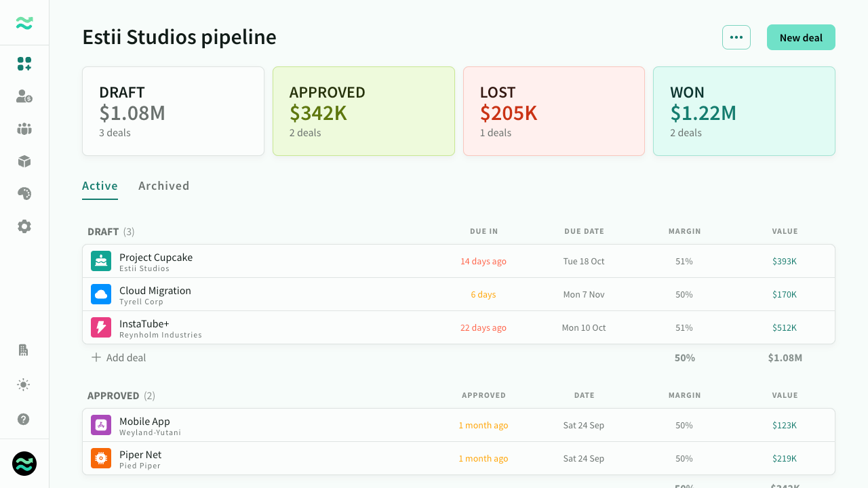This screenshot has height=488, width=868.
Task: Add a deal under Draft section
Action: click(119, 357)
